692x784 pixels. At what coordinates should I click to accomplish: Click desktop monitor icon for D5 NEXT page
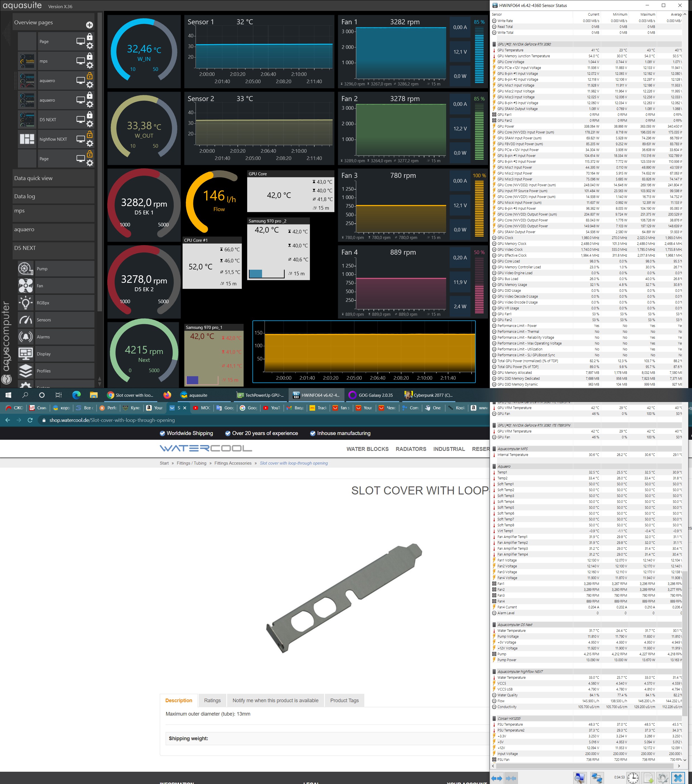tap(81, 119)
